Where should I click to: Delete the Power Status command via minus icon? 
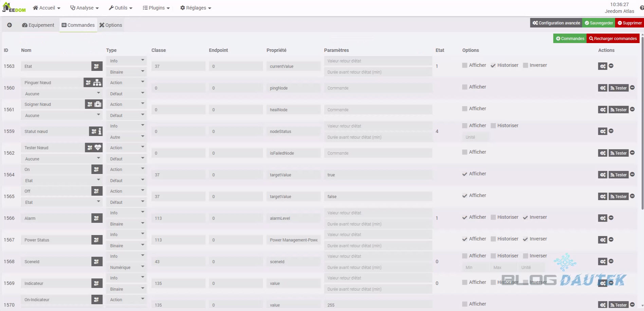click(x=611, y=239)
